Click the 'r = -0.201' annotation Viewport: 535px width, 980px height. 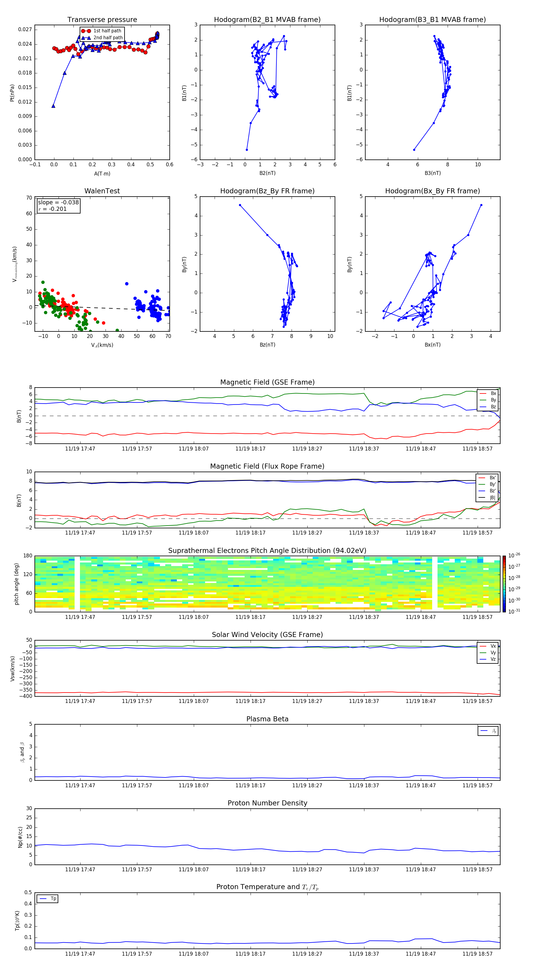click(x=53, y=209)
